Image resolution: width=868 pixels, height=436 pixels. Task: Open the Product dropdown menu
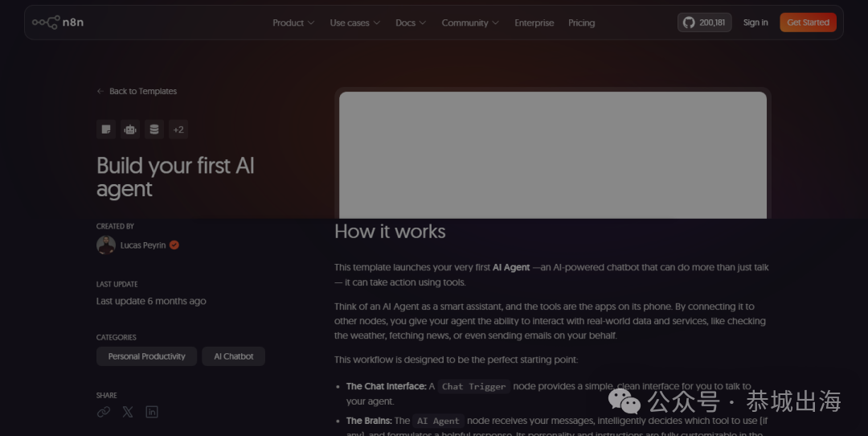click(293, 23)
